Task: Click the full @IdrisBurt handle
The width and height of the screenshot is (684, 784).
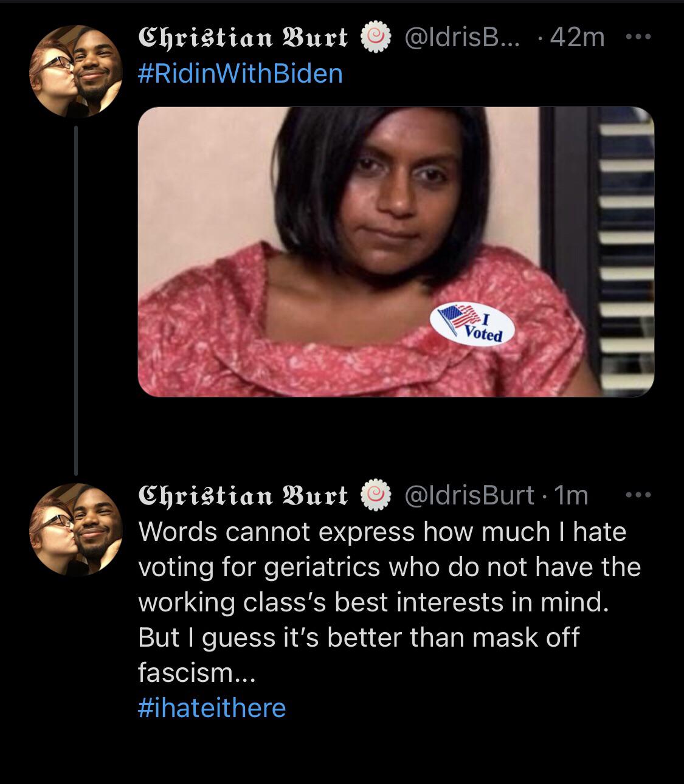Action: [469, 495]
